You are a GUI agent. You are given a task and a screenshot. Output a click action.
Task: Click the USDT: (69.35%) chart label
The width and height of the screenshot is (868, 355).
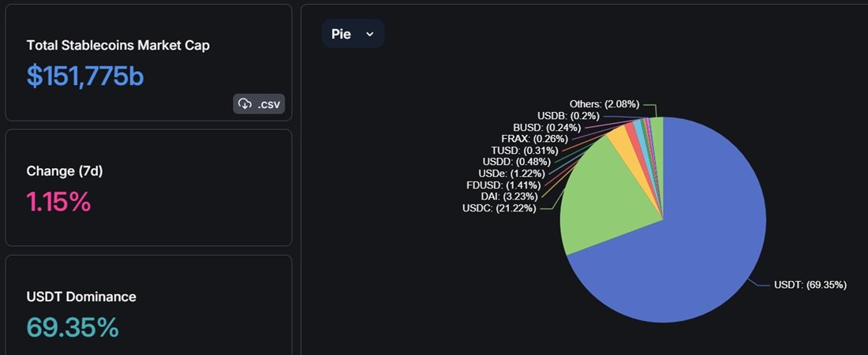tap(810, 286)
